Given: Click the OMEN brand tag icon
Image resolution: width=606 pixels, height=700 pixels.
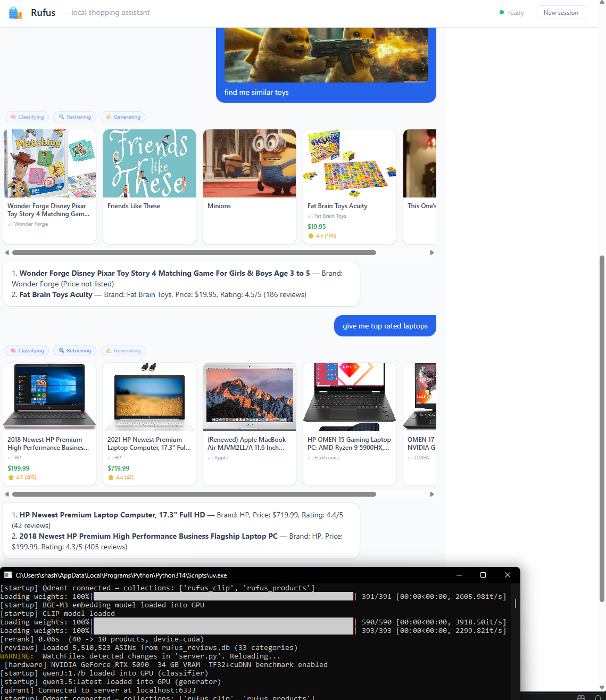Looking at the screenshot, I should coord(410,458).
